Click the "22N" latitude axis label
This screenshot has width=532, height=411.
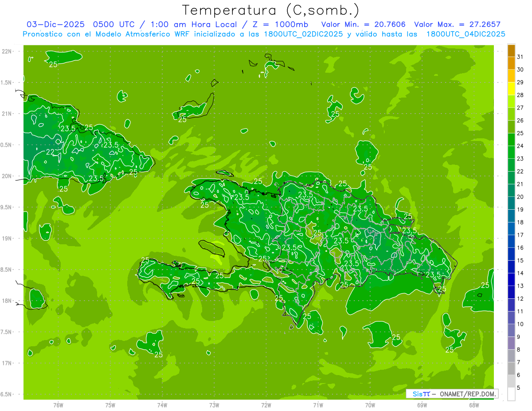tap(7, 51)
